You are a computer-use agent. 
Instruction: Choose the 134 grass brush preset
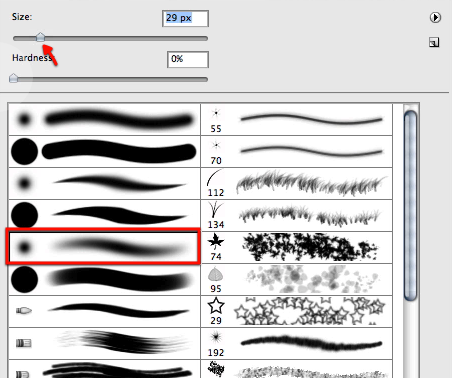(297, 216)
